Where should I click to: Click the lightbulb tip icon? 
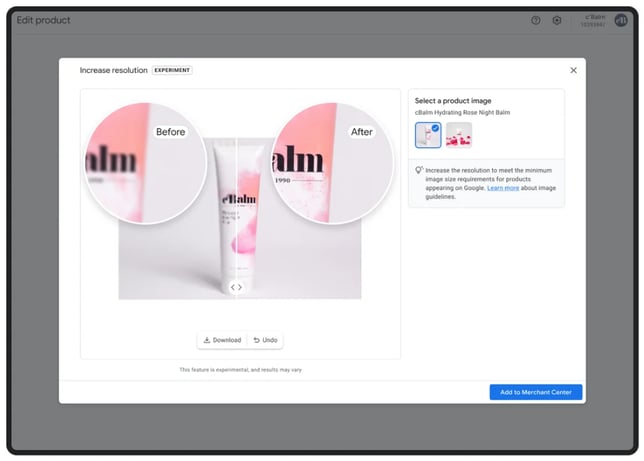tap(419, 170)
